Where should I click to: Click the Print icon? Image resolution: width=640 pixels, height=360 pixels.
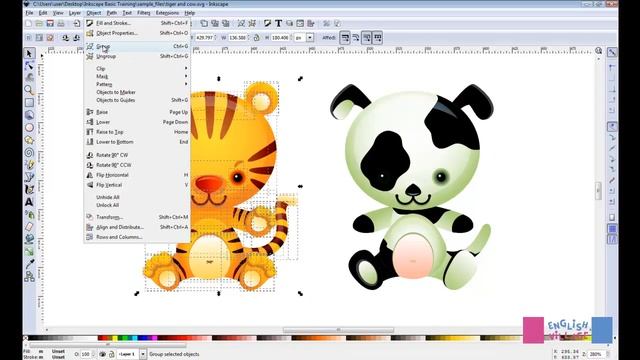click(60, 23)
